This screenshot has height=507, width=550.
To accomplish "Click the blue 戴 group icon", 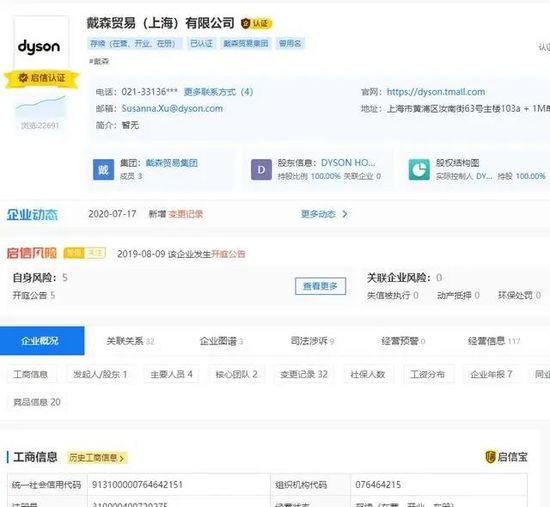I will click(103, 169).
